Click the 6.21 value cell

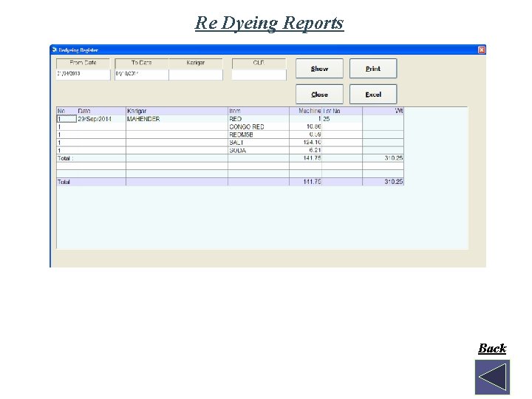point(305,150)
